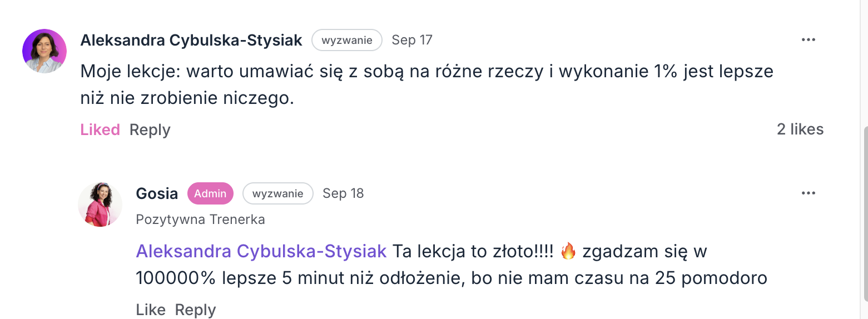Open the Sep 18 reply timestamp
The width and height of the screenshot is (868, 319).
[343, 193]
